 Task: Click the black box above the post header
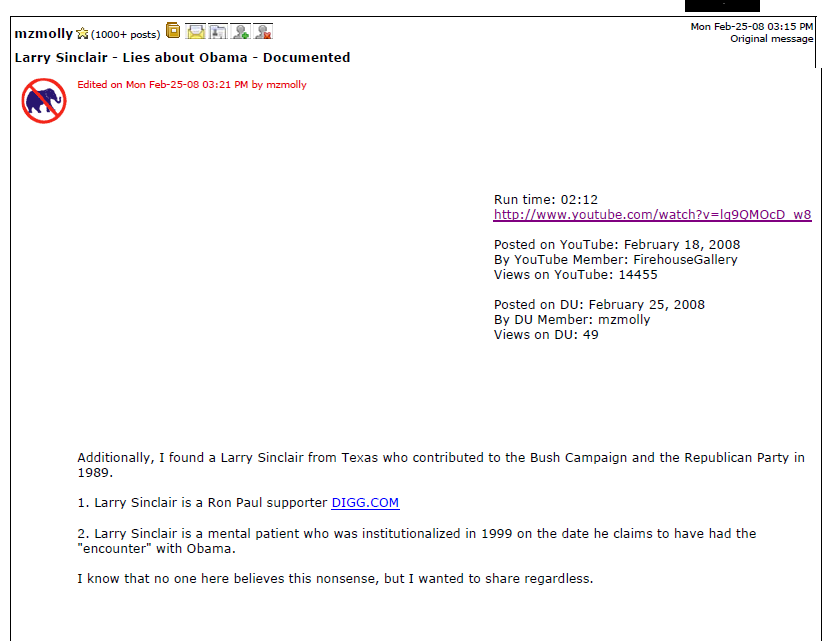pyautogui.click(x=722, y=6)
